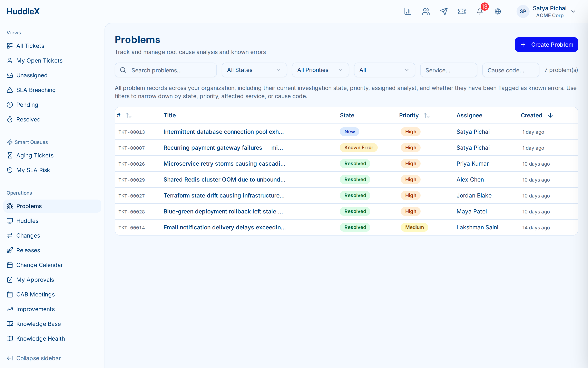Screen dimensions: 588x368
Task: Open Terraform state drift problem
Action: coord(224,195)
